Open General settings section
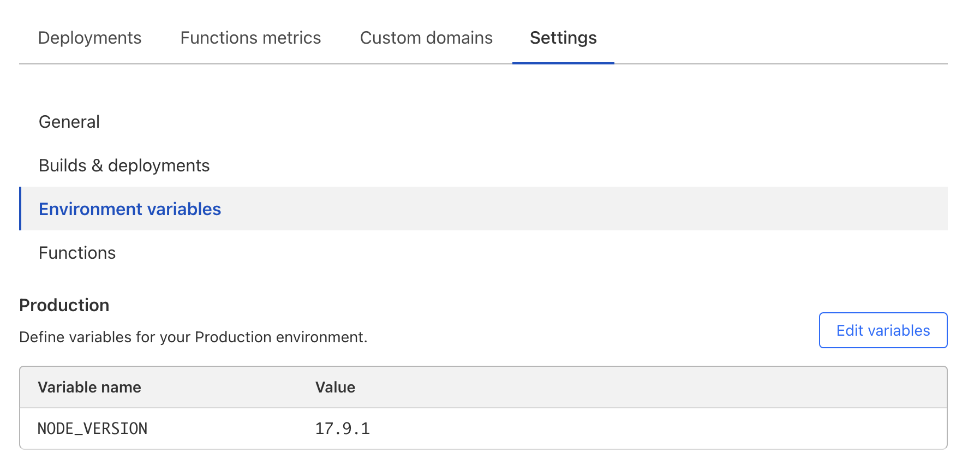Screen dimensions: 980x476 pyautogui.click(x=69, y=122)
